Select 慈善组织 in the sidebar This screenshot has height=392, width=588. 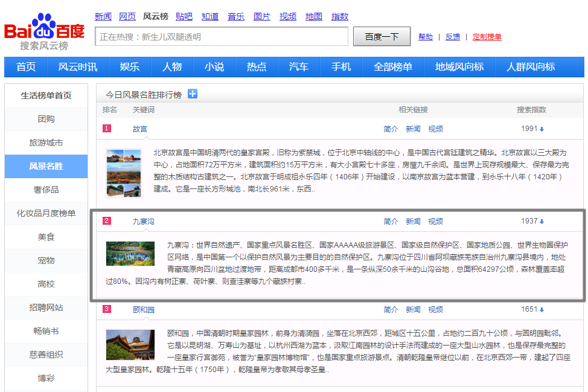(x=46, y=355)
